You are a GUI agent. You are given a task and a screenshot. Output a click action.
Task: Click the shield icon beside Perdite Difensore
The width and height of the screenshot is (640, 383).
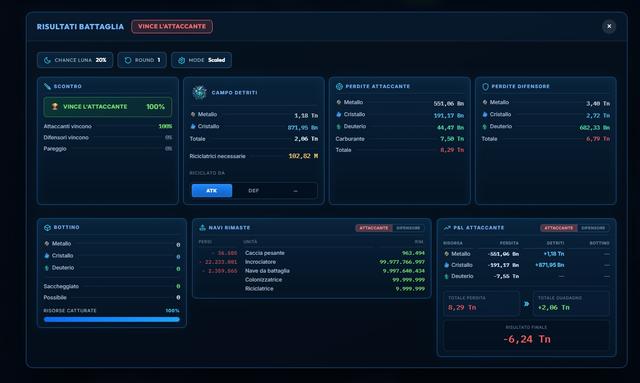coord(485,87)
